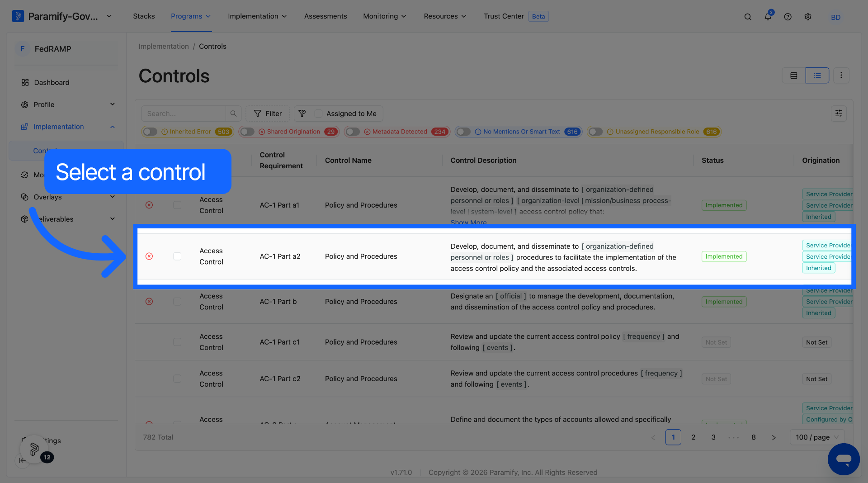
Task: Open the column settings sliders icon
Action: 839,114
